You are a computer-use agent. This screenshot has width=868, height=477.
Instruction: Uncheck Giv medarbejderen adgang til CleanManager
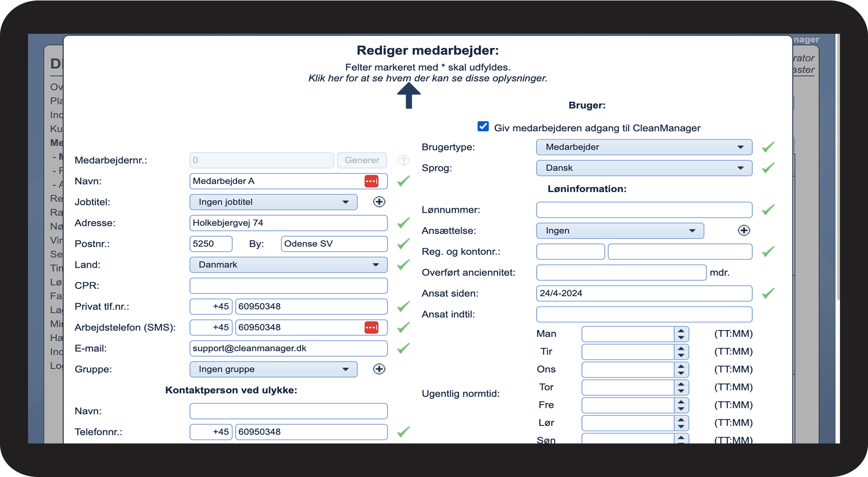[483, 127]
